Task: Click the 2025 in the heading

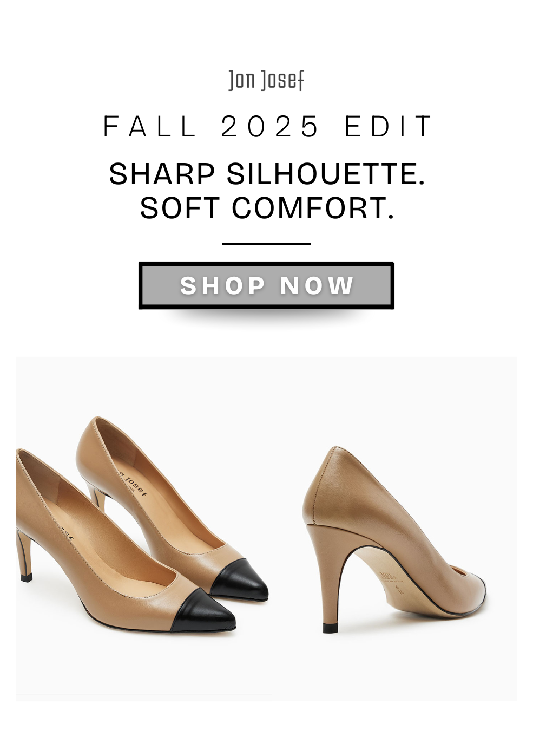Action: coord(270,127)
